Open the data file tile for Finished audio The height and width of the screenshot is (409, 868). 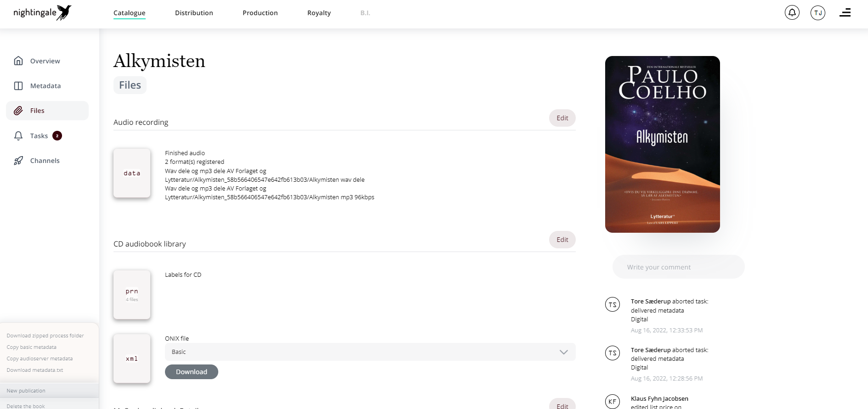pos(132,173)
